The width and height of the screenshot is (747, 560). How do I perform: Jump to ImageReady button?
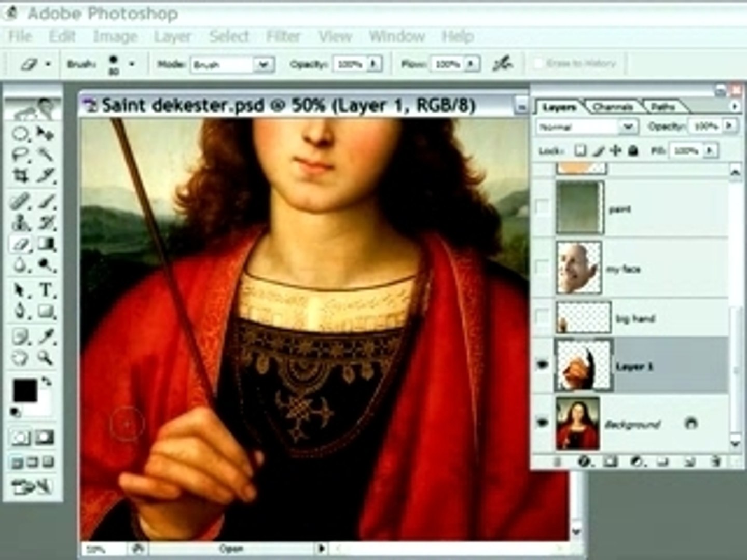click(32, 486)
